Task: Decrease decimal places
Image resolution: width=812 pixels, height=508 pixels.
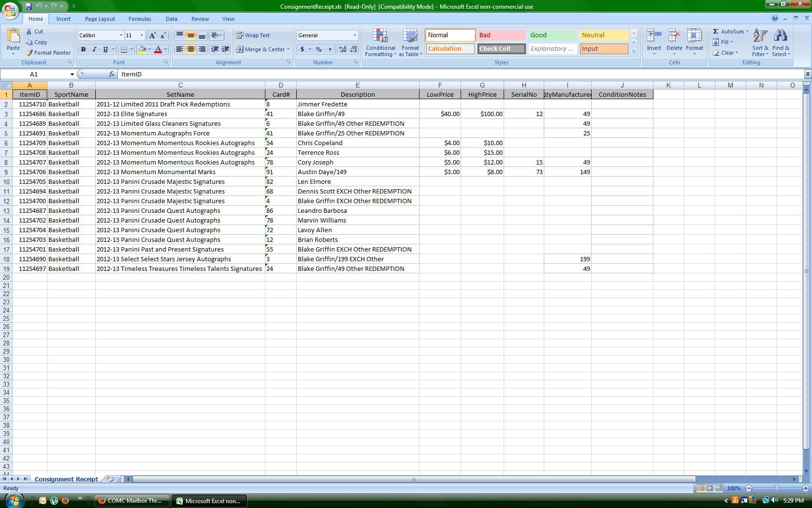Action: coord(353,49)
